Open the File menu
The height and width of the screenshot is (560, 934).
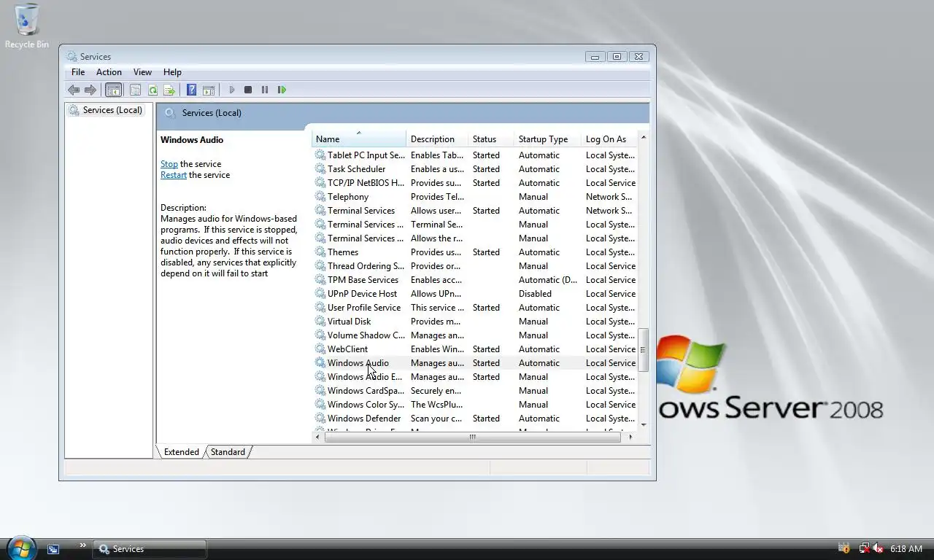(78, 72)
